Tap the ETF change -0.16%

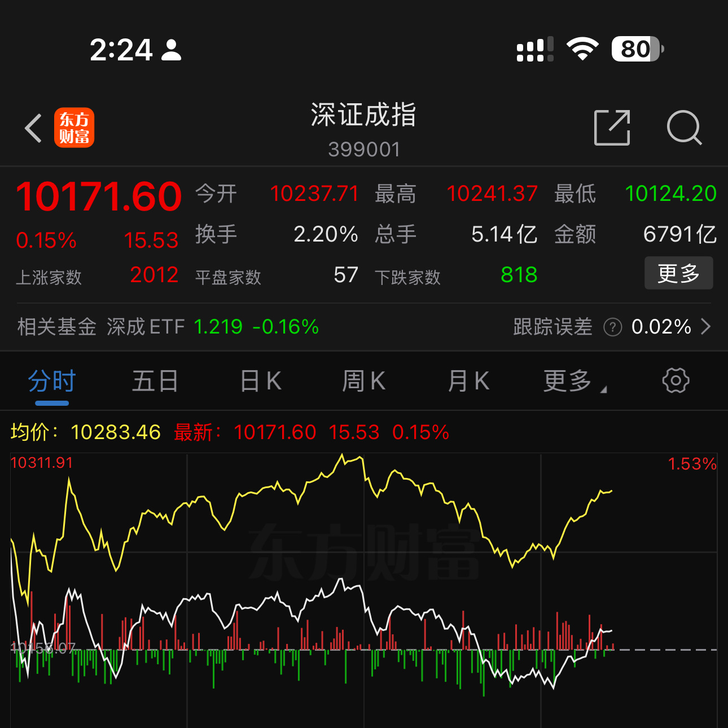[x=286, y=327]
